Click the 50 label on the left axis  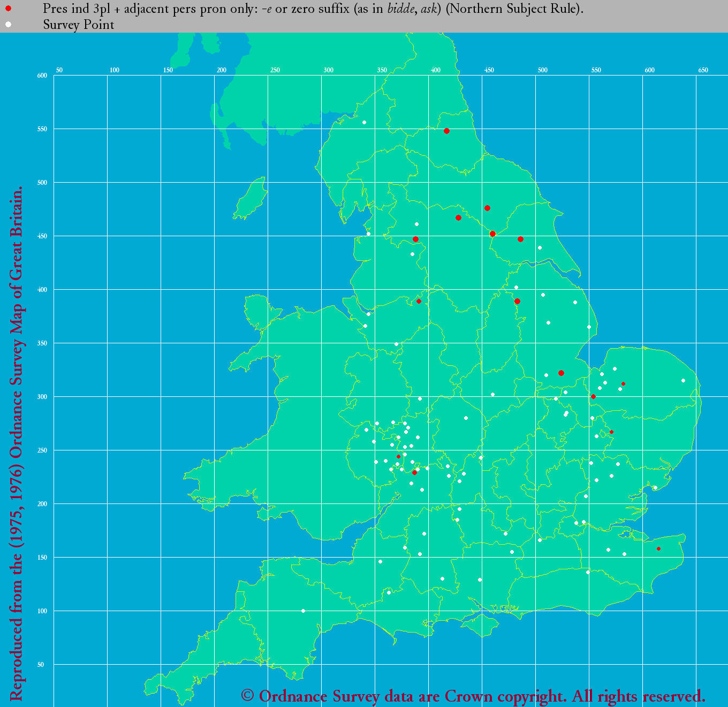pyautogui.click(x=41, y=665)
